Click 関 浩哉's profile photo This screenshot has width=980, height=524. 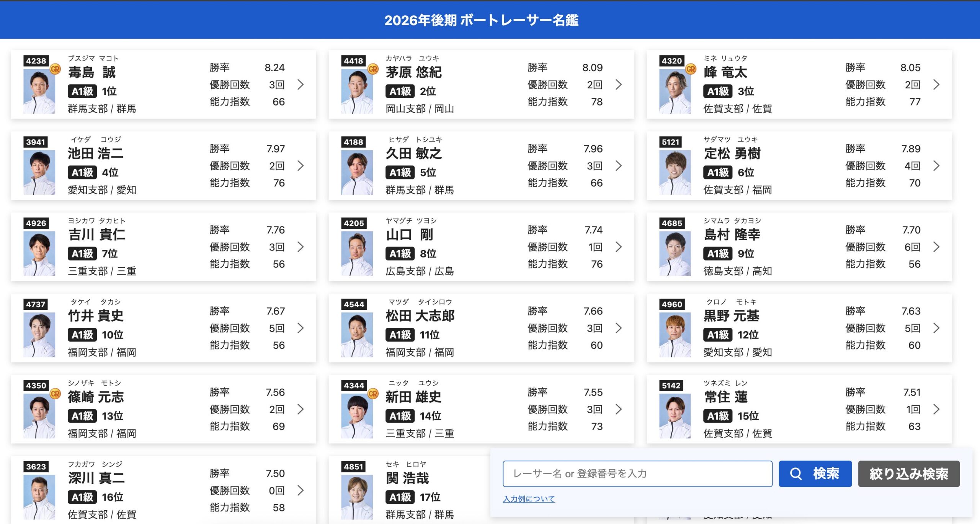357,497
